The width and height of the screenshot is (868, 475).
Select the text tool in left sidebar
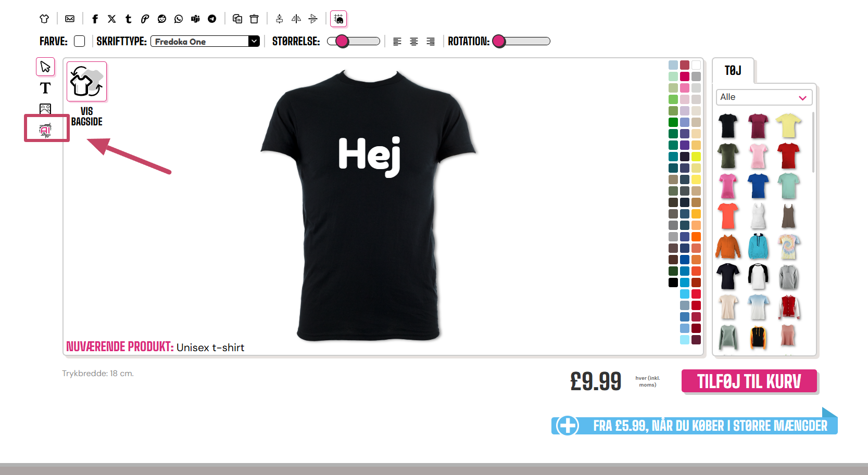[45, 88]
